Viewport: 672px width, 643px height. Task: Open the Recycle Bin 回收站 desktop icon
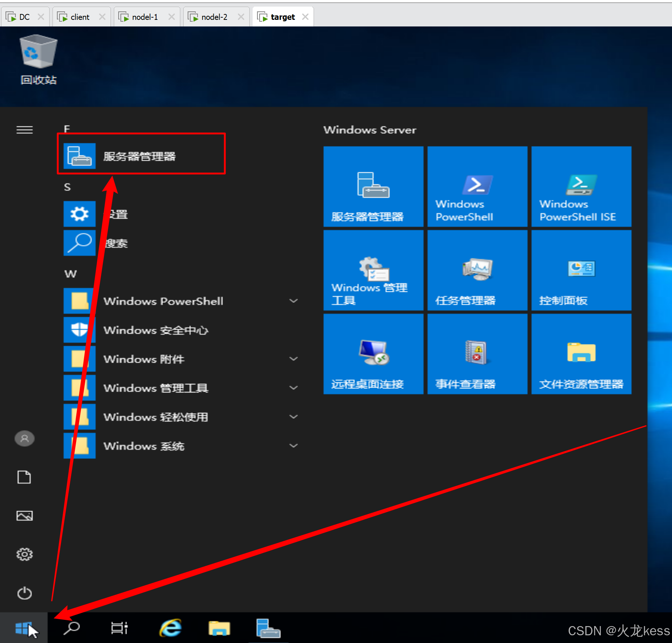(39, 60)
